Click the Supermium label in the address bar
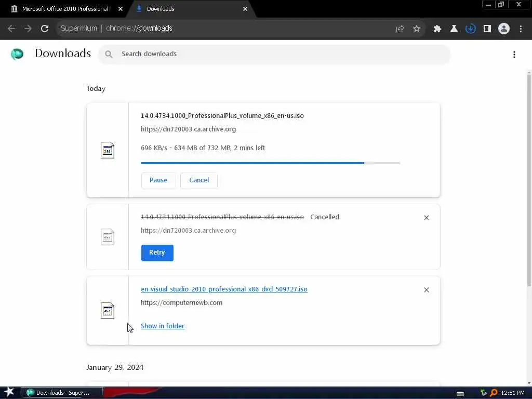This screenshot has height=399, width=532. [79, 28]
